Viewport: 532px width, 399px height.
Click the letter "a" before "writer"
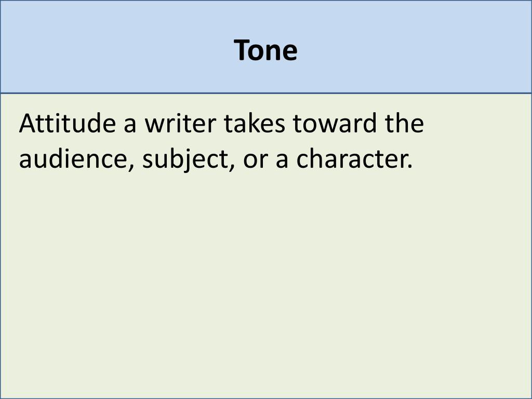tap(130, 125)
